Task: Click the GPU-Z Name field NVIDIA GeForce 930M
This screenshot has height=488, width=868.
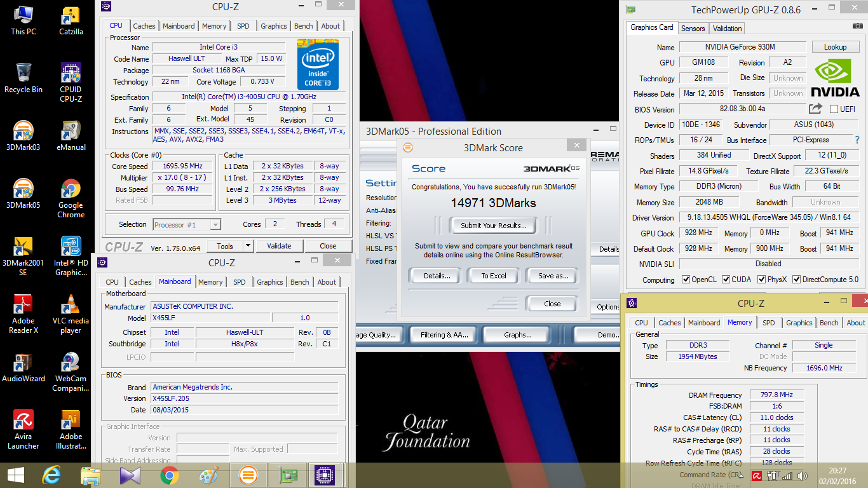Action: pyautogui.click(x=744, y=47)
